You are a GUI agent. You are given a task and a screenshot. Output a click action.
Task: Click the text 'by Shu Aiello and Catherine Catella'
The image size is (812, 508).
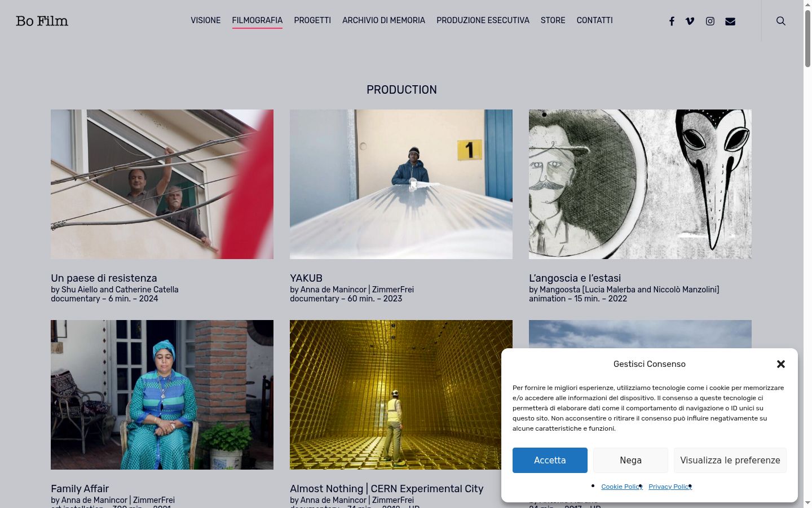tap(114, 290)
